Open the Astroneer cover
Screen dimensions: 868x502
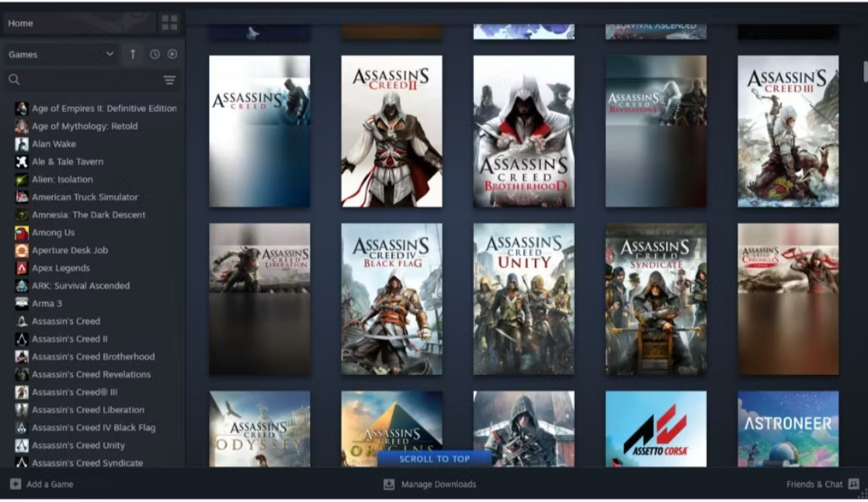click(789, 429)
